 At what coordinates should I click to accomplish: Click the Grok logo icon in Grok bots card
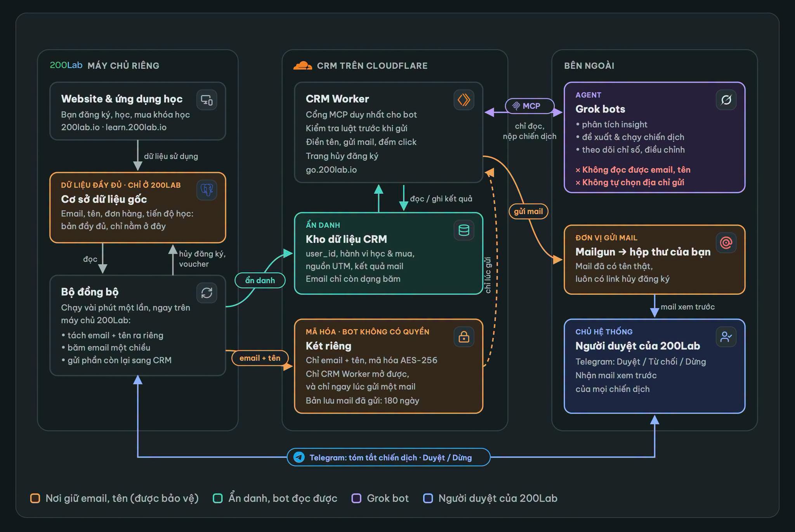coord(726,100)
